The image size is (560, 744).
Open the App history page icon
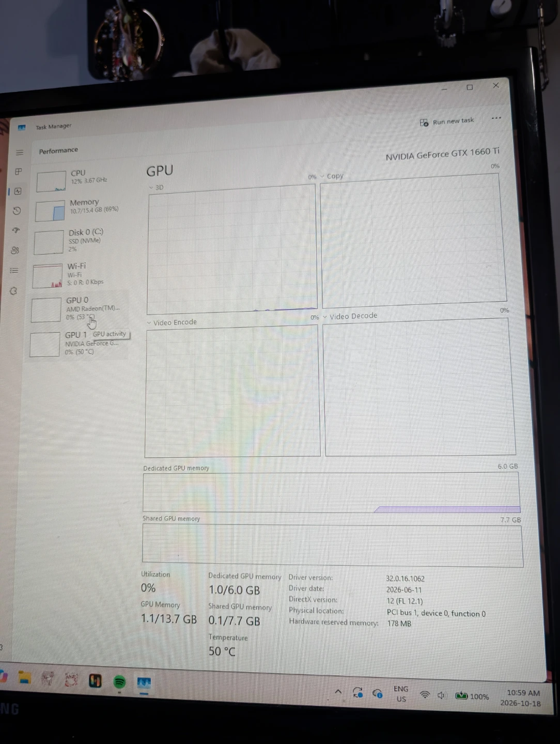tap(17, 211)
